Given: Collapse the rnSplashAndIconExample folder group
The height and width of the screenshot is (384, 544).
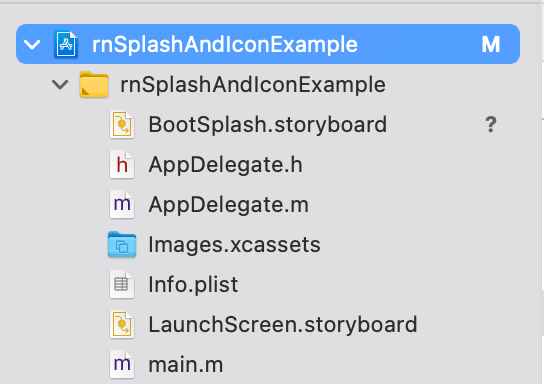Looking at the screenshot, I should point(60,84).
